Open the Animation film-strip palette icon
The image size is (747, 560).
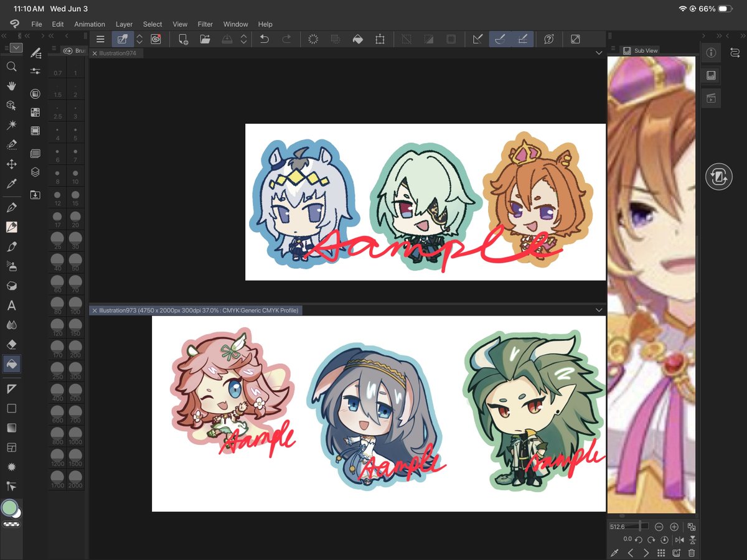[35, 131]
